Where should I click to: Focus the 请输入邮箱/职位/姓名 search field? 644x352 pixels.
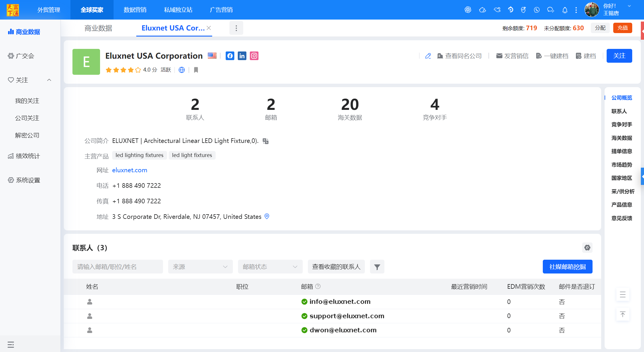coord(118,267)
